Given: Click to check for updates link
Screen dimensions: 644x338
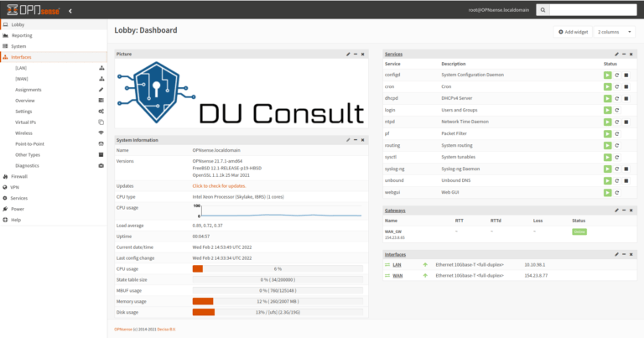Looking at the screenshot, I should pyautogui.click(x=219, y=185).
